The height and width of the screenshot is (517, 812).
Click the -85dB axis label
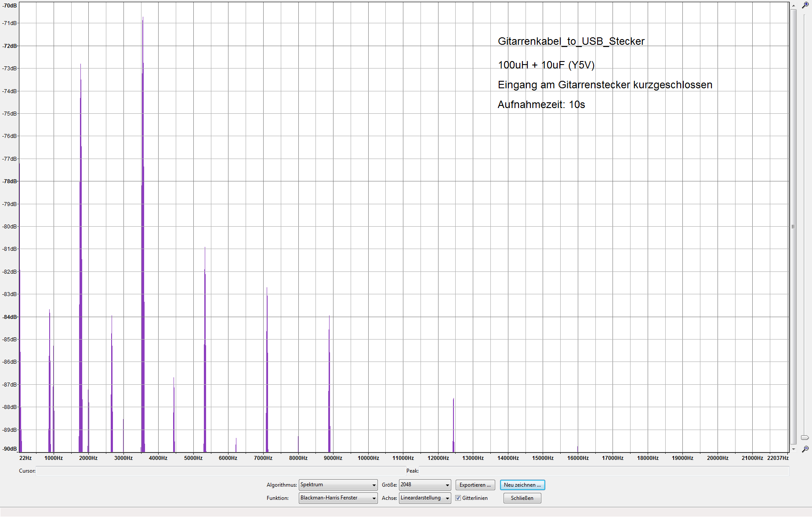point(10,340)
